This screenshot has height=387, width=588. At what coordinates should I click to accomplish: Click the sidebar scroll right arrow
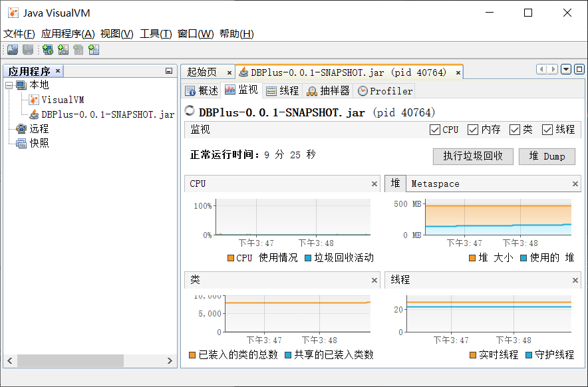(x=170, y=361)
